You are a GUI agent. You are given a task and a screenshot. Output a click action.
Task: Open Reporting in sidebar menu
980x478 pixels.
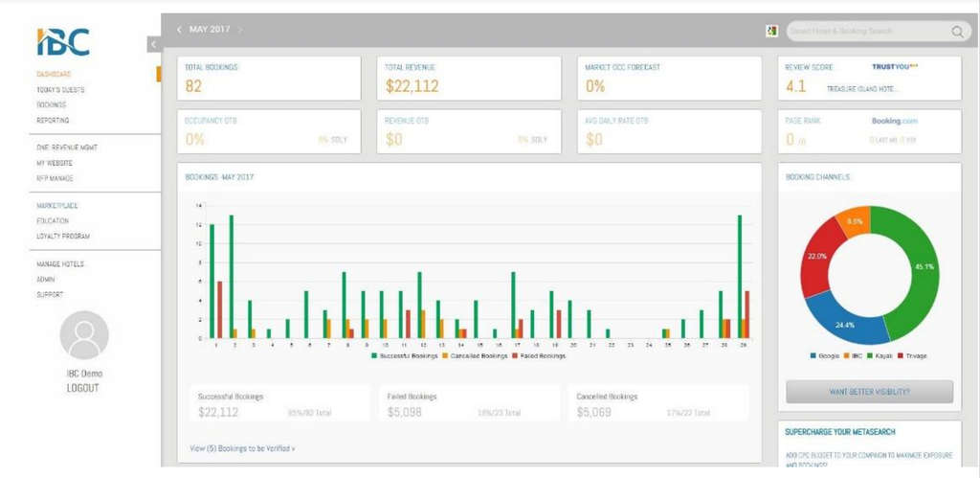[x=53, y=120]
